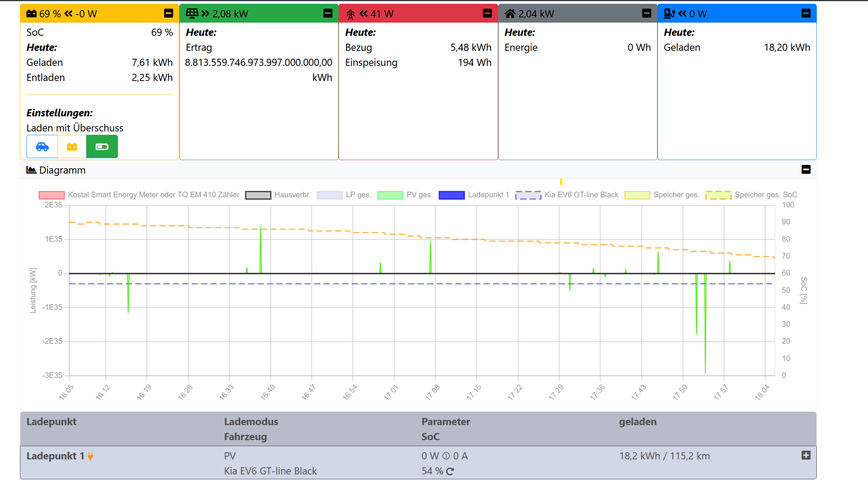Click the charging station icon in blue header

tap(669, 14)
